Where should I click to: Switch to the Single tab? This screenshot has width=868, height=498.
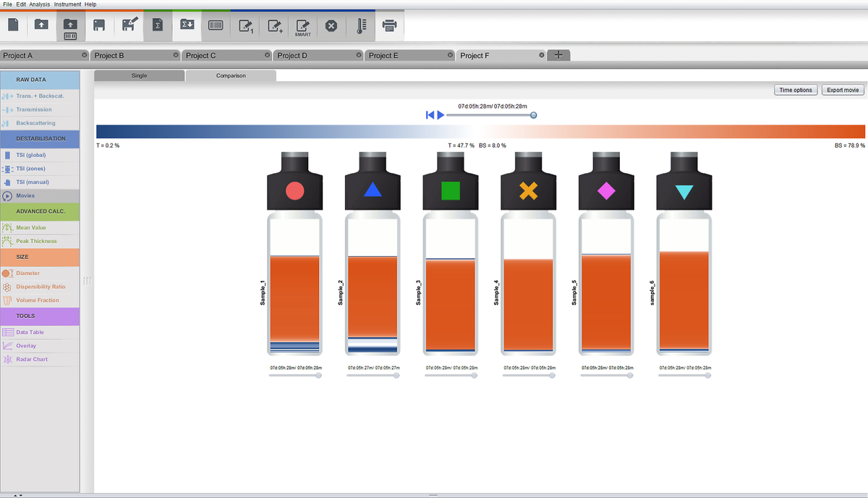pos(139,75)
